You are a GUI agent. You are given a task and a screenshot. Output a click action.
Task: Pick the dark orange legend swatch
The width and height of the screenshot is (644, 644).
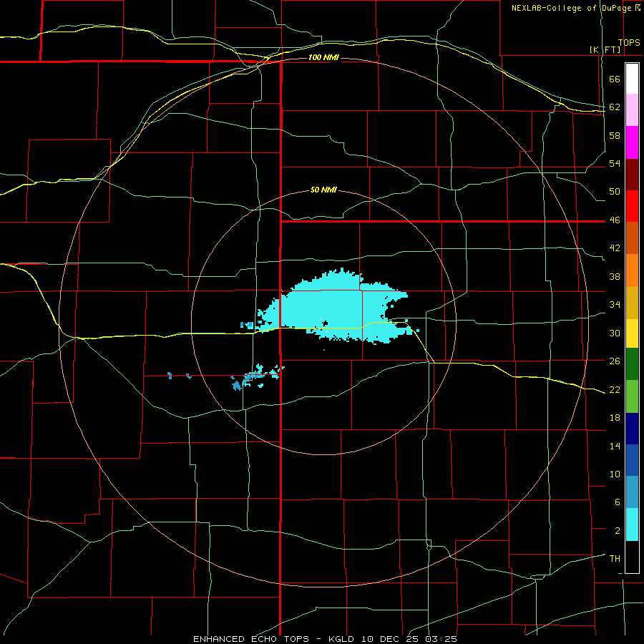coord(632,238)
